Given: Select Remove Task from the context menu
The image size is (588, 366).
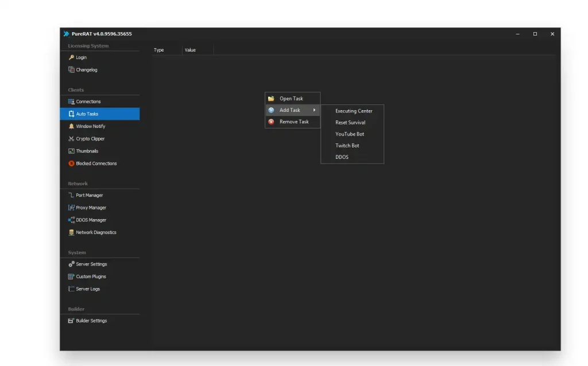Looking at the screenshot, I should click(293, 122).
